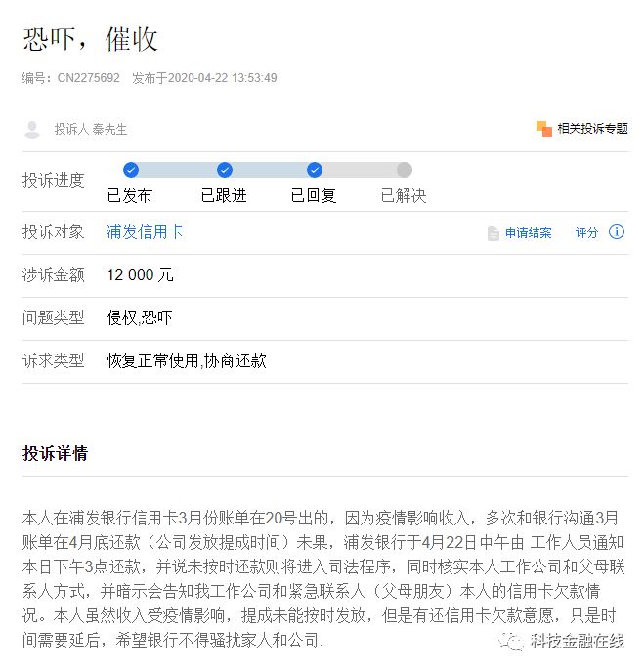Click the WeChat logo watermark icon
This screenshot has height=669, width=644.
pos(509,640)
